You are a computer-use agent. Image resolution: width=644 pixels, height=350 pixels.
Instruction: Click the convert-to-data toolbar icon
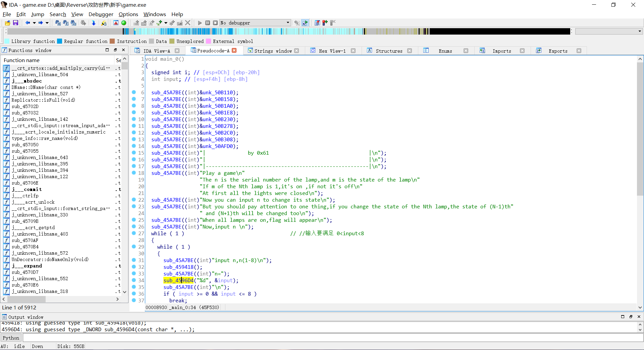pyautogui.click(x=144, y=23)
